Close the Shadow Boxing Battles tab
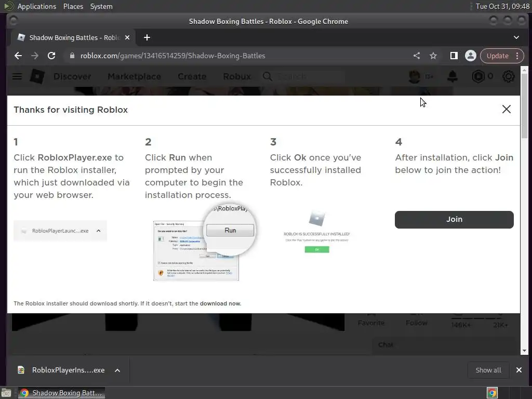This screenshot has width=532, height=399. [127, 37]
